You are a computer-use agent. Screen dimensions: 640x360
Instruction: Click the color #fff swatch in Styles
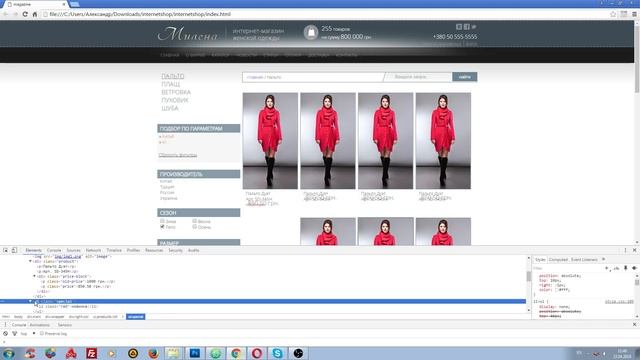point(556,289)
